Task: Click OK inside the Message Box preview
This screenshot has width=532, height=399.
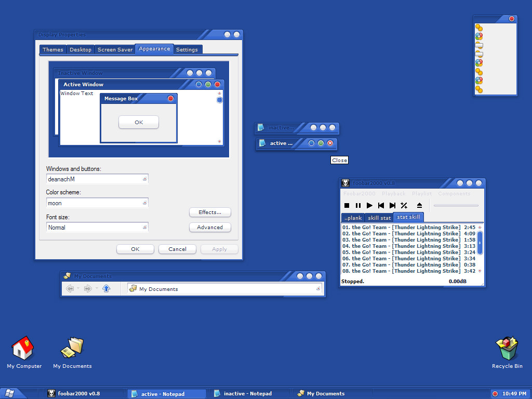Action: (139, 122)
